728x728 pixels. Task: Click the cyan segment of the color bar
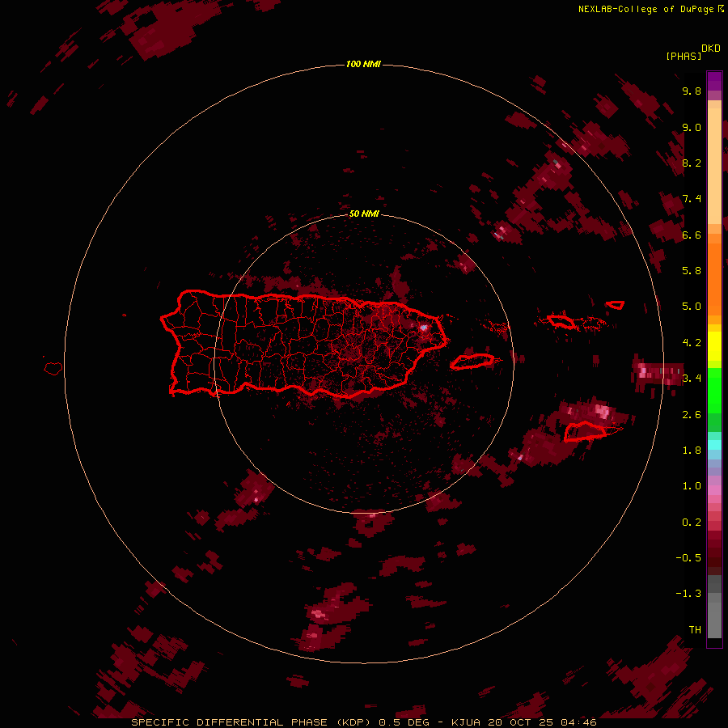pos(714,445)
